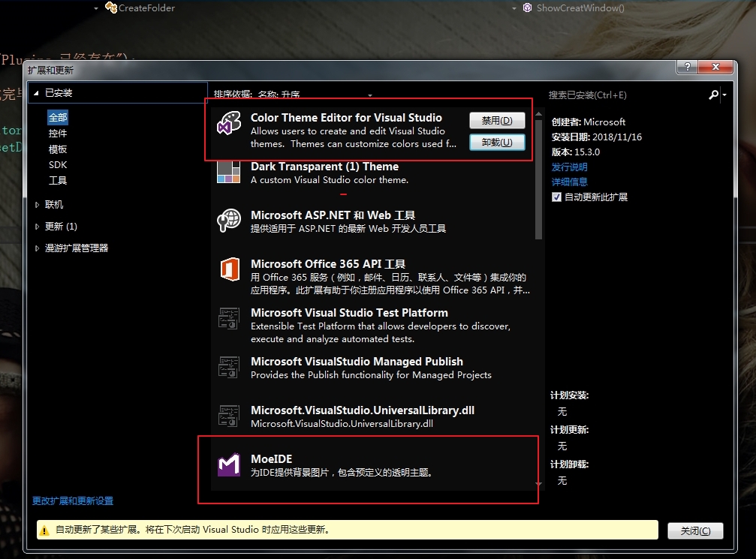The width and height of the screenshot is (756, 559).
Task: Select the 全部 category
Action: point(58,118)
